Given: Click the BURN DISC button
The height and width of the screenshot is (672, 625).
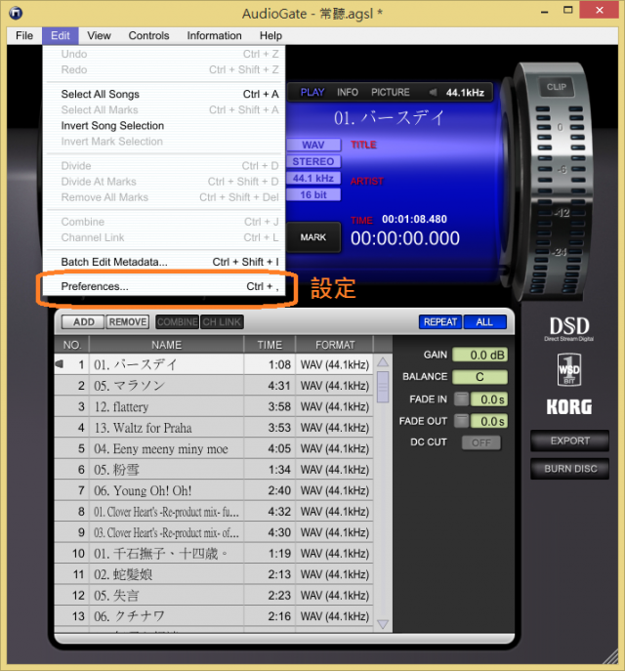Looking at the screenshot, I should 569,469.
